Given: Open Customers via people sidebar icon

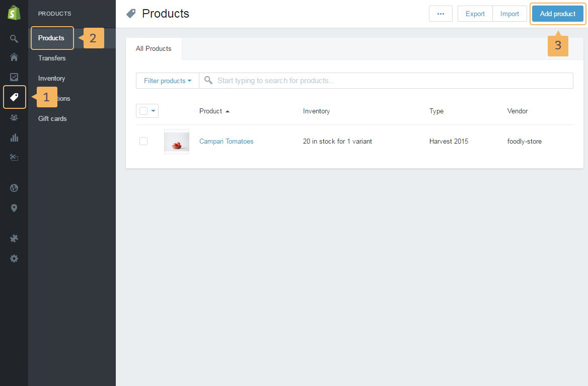Looking at the screenshot, I should (x=14, y=117).
